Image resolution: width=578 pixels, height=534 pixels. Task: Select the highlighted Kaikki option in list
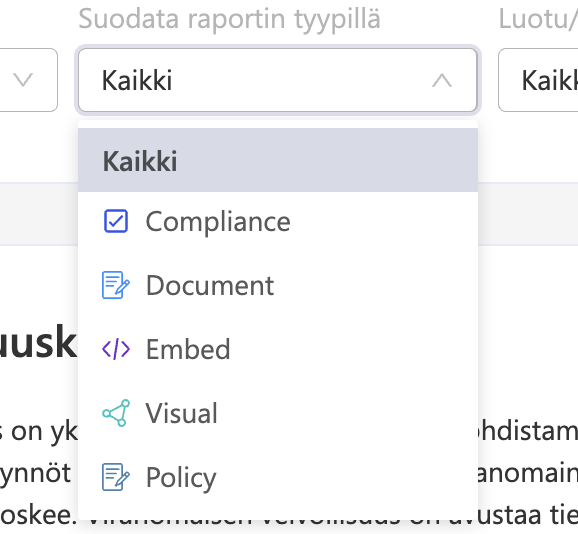278,160
